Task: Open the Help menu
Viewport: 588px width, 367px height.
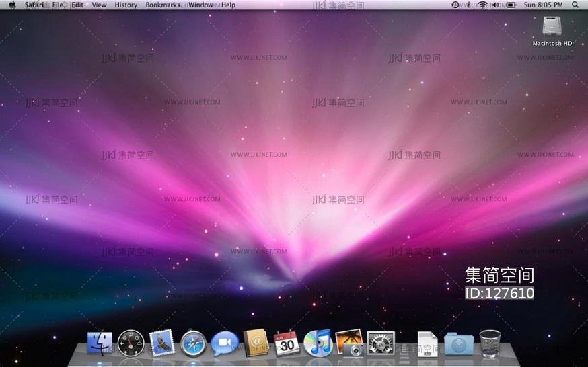Action: [x=228, y=5]
